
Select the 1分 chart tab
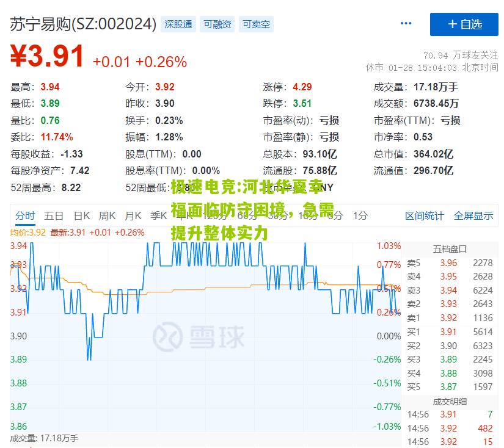[360, 215]
